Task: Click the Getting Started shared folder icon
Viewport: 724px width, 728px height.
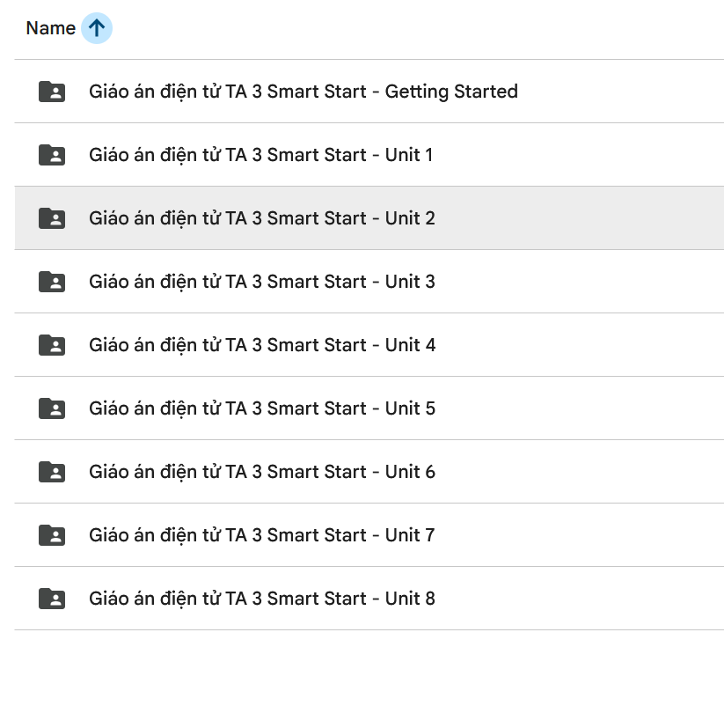Action: (x=53, y=92)
